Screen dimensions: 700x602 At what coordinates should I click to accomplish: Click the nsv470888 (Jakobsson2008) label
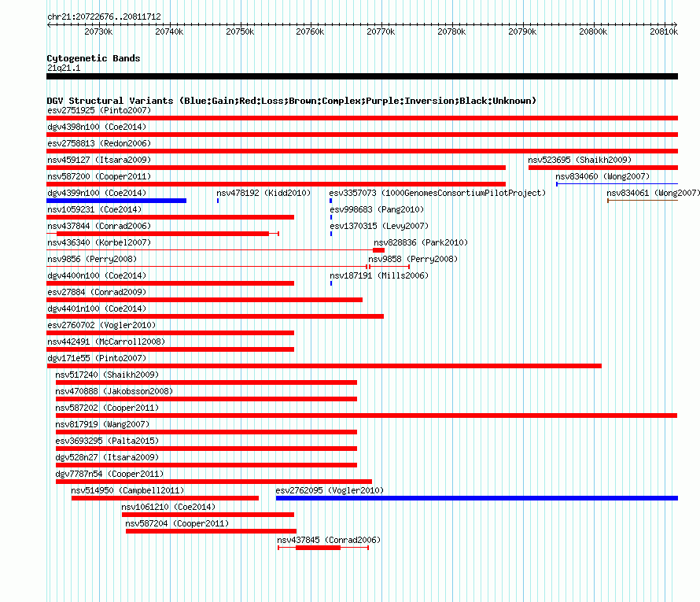tap(114, 391)
